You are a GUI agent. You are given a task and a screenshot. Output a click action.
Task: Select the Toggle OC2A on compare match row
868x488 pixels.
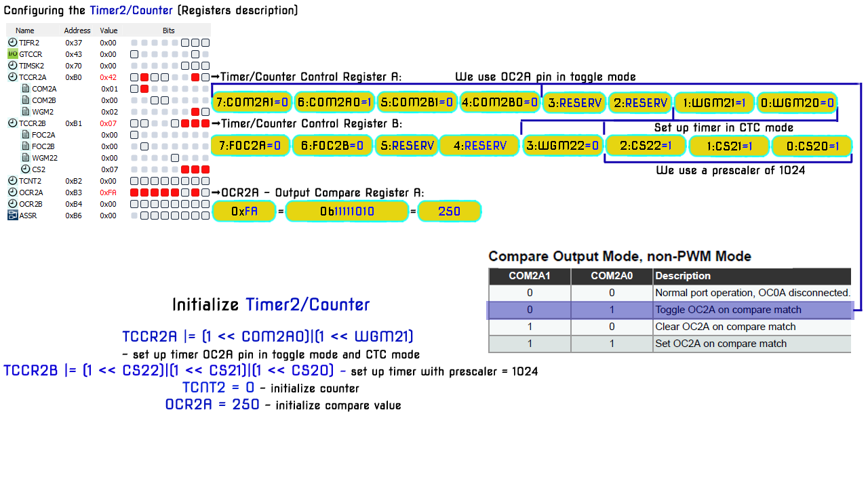coord(669,310)
